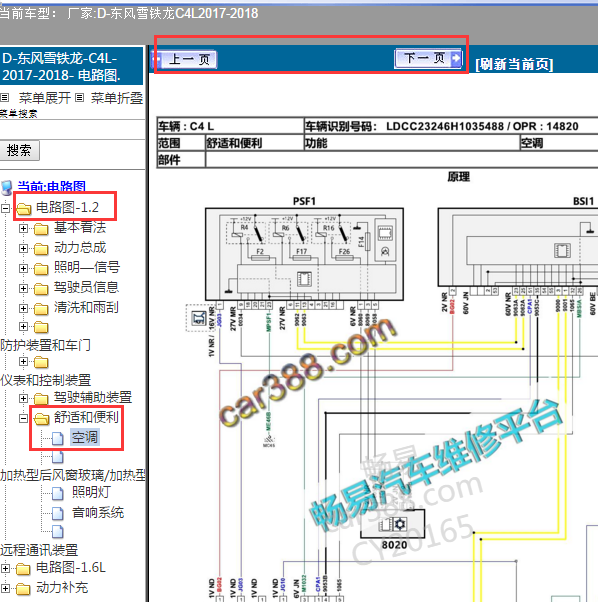This screenshot has width=598, height=602.
Task: Select the 电路图-1.2 folder
Action: click(67, 208)
